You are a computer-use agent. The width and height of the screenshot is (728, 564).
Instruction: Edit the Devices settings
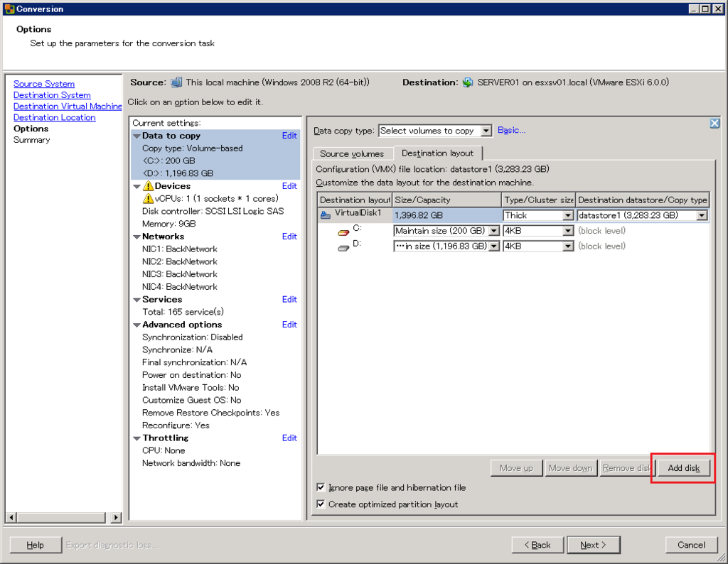tap(289, 186)
